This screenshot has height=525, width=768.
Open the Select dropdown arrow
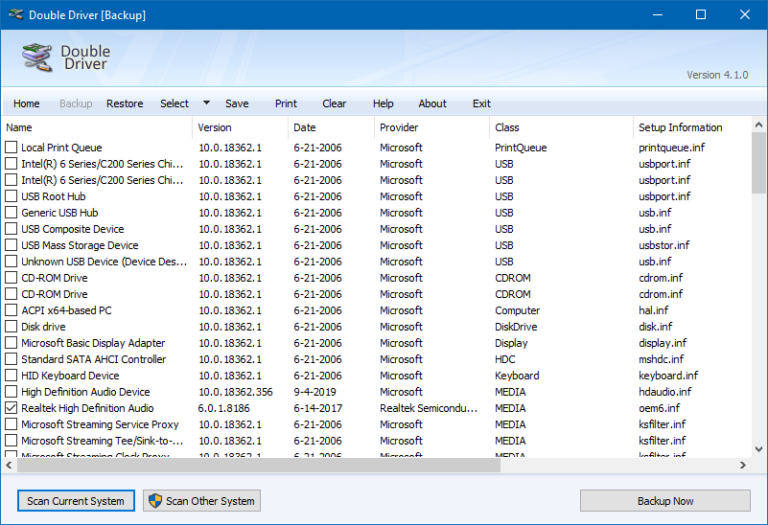click(x=206, y=103)
